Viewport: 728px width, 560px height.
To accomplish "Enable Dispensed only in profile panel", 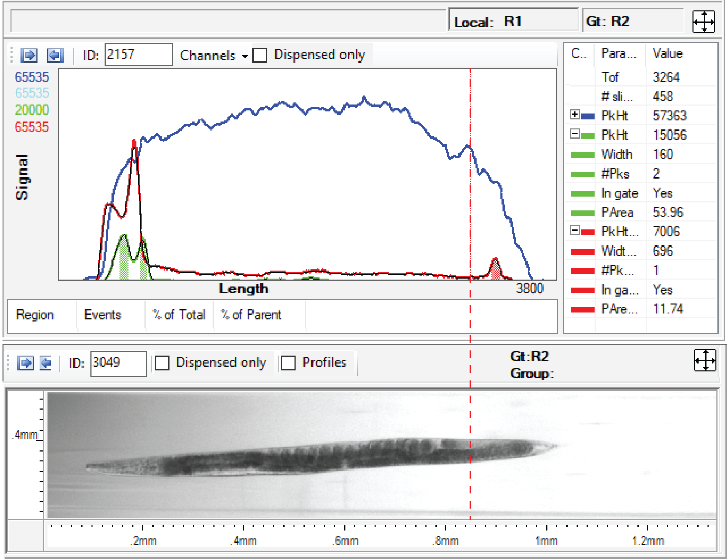I will [260, 55].
